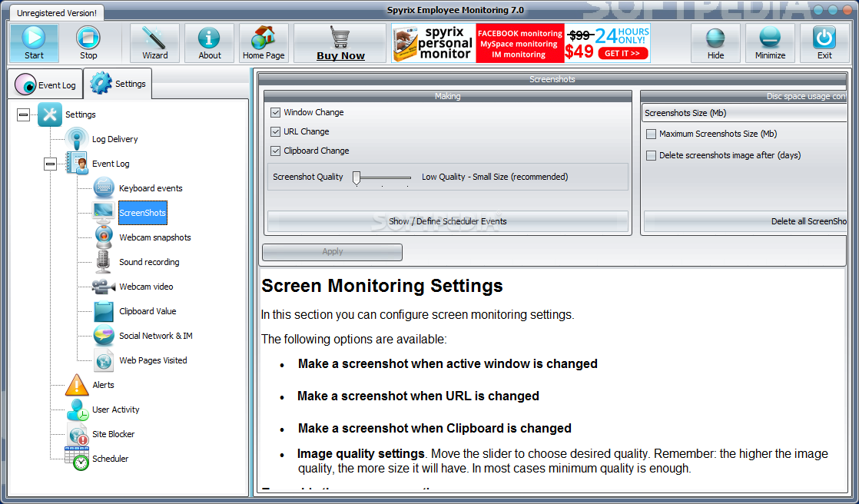Open Webcam video settings

click(146, 287)
